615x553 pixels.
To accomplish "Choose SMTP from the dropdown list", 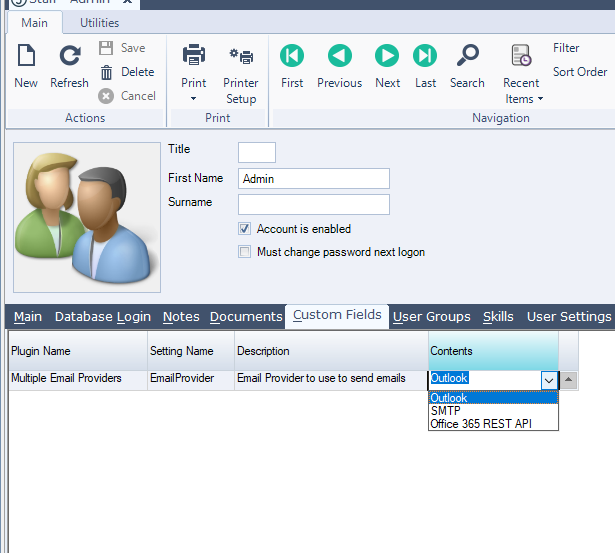I will point(493,411).
